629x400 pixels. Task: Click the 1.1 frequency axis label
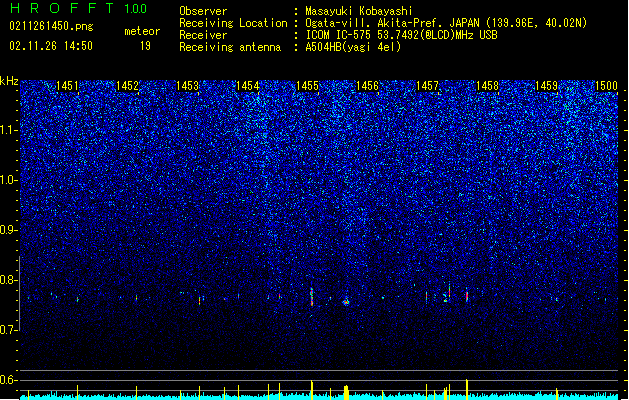(9, 130)
